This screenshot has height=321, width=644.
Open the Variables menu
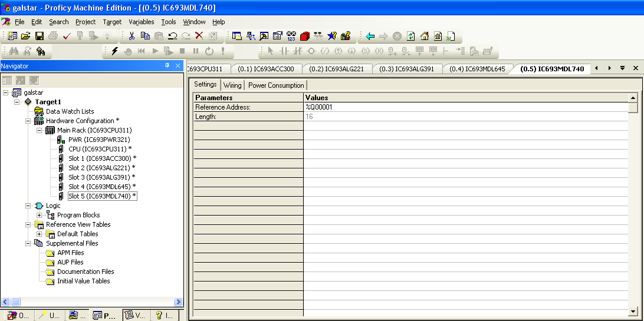click(142, 22)
